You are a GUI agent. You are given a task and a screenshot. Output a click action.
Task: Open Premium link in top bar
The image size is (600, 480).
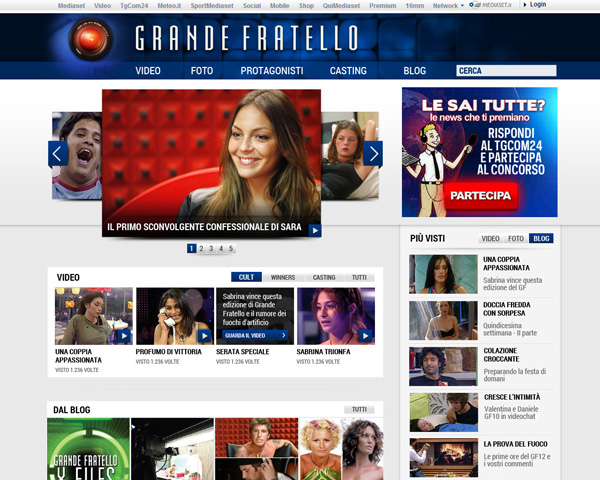383,6
